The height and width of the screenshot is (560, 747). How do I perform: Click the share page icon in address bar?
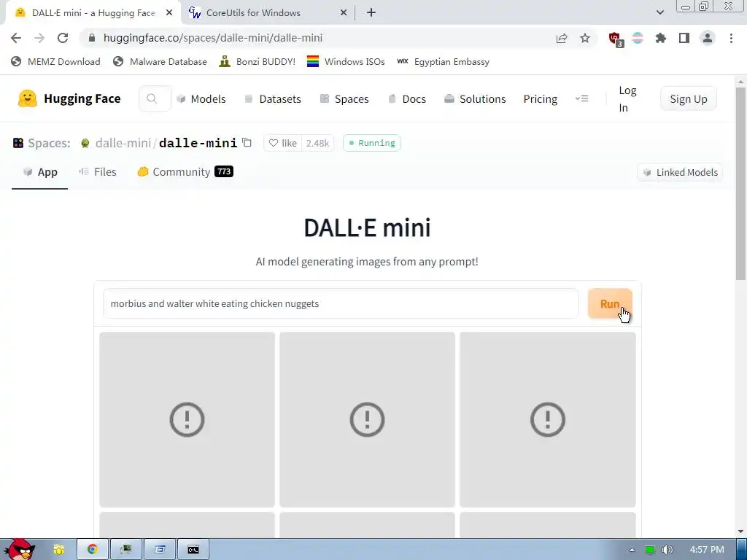click(x=562, y=38)
